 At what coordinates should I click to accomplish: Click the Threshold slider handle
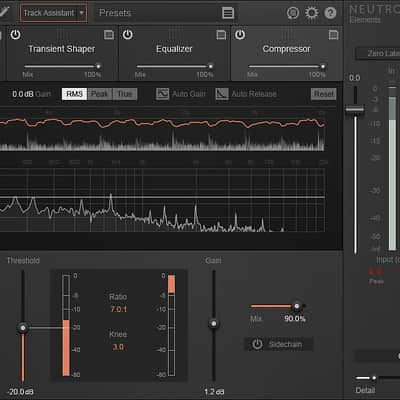click(x=23, y=328)
